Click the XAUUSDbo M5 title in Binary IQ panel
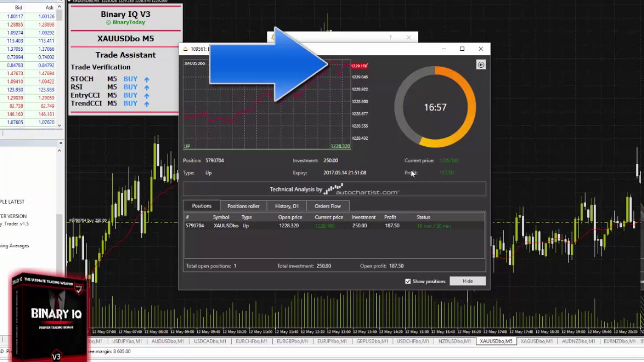The height and width of the screenshot is (362, 644). tap(125, 39)
